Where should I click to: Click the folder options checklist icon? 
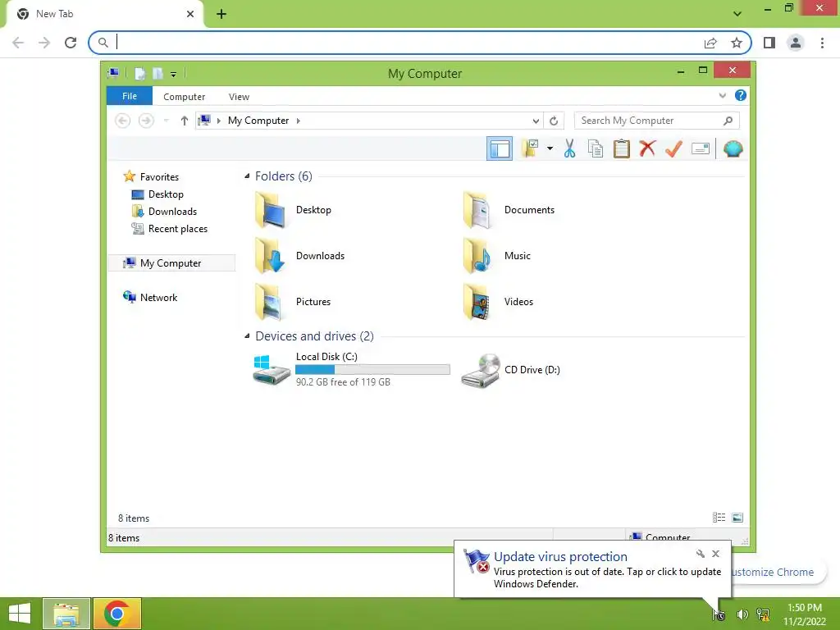[x=531, y=148]
